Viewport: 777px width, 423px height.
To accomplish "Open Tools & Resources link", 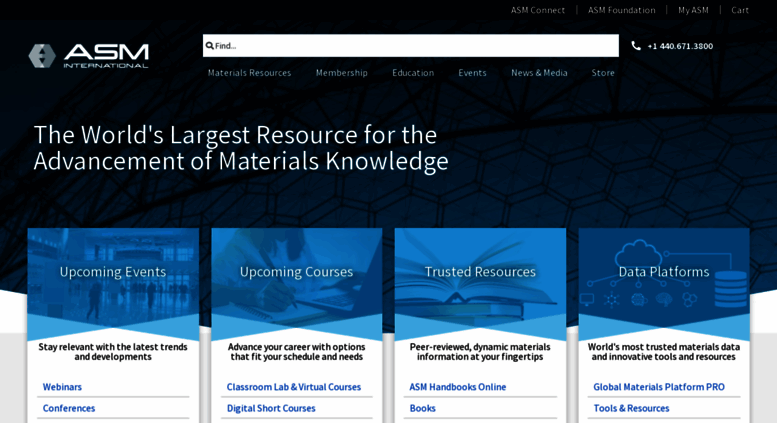I will pos(631,408).
